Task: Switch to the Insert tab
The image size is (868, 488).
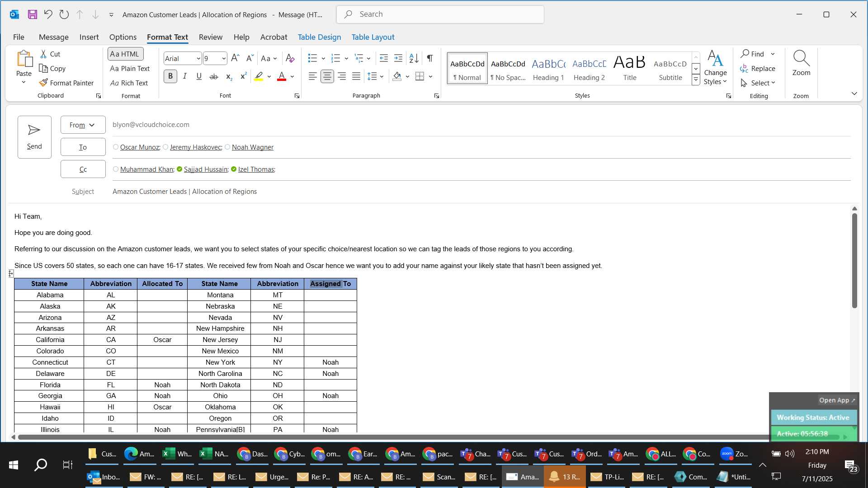Action: pyautogui.click(x=89, y=37)
